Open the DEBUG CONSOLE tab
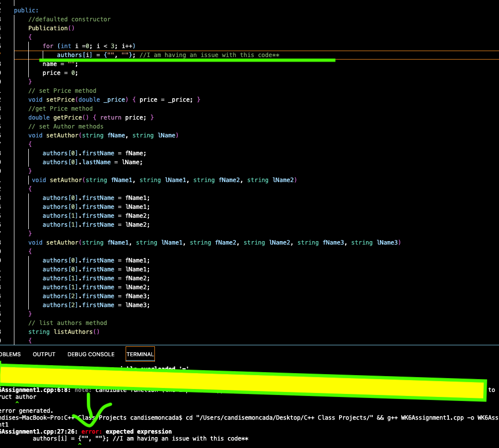 coord(91,354)
